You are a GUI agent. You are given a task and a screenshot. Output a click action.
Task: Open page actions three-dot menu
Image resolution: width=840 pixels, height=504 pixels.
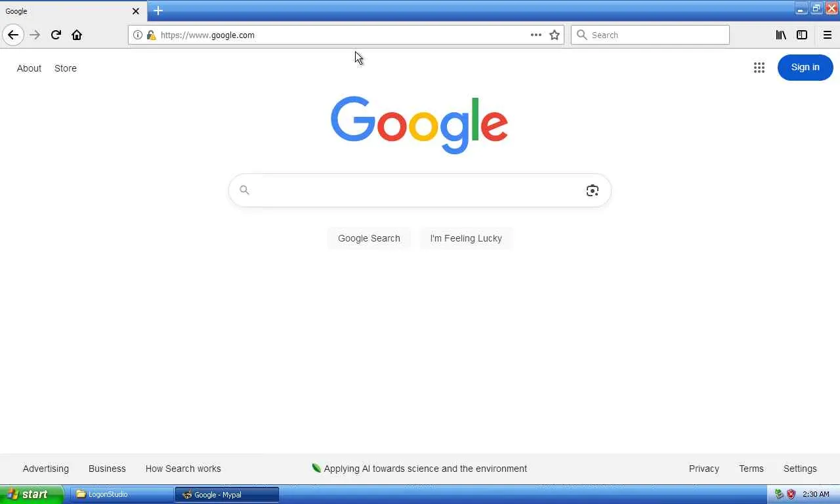[x=536, y=35]
